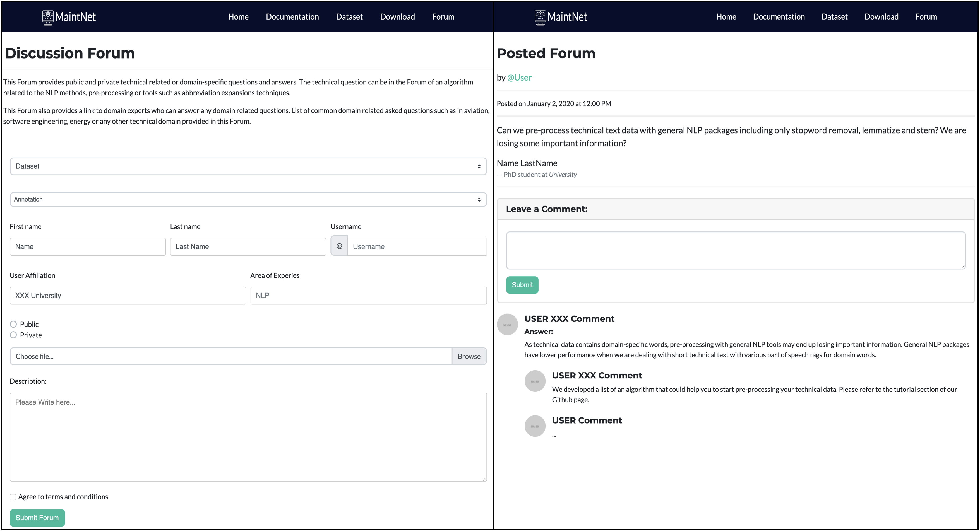Open the Dataset dropdown selector
The width and height of the screenshot is (980, 532).
coord(248,166)
